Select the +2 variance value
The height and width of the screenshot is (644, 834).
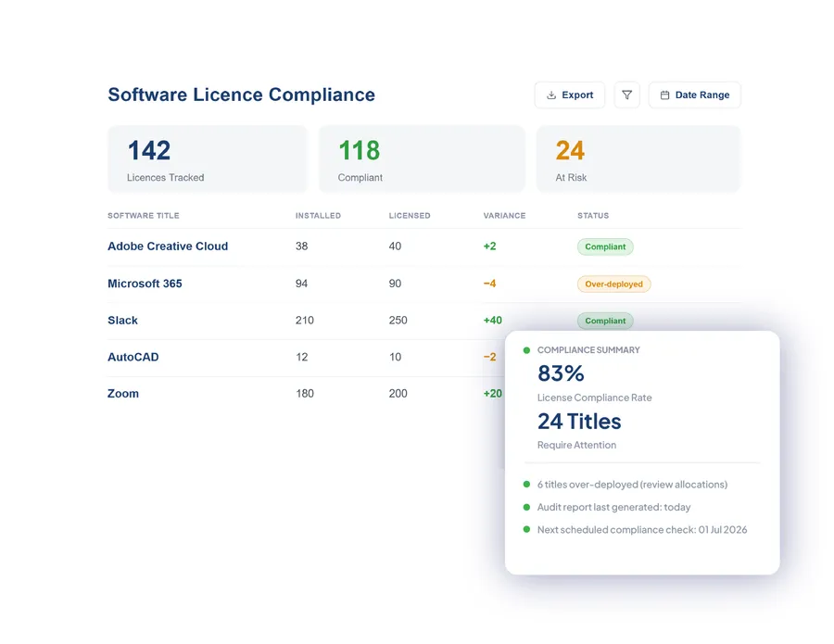pyautogui.click(x=490, y=246)
